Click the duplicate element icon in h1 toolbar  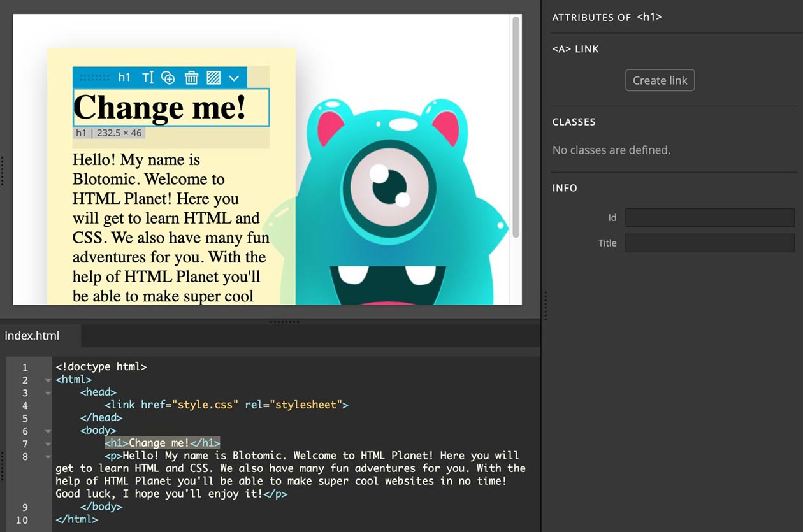click(168, 78)
